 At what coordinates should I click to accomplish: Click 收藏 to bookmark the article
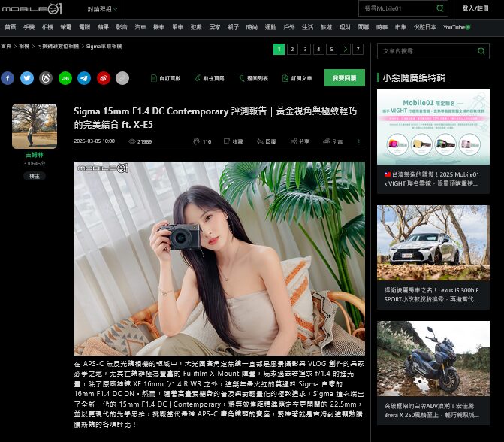pos(233,141)
